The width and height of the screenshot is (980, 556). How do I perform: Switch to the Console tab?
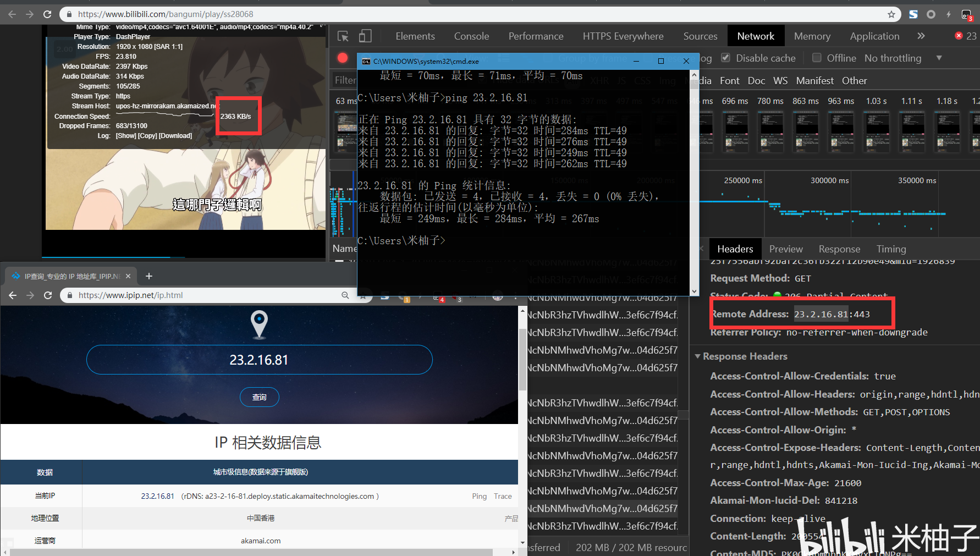[x=471, y=36]
